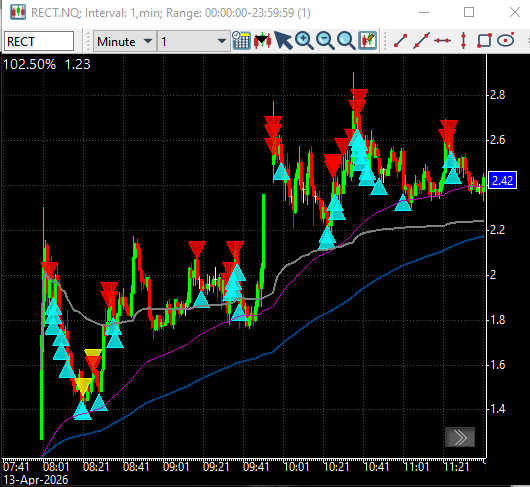
Task: Click the 10:21 time axis label
Action: coord(336,467)
